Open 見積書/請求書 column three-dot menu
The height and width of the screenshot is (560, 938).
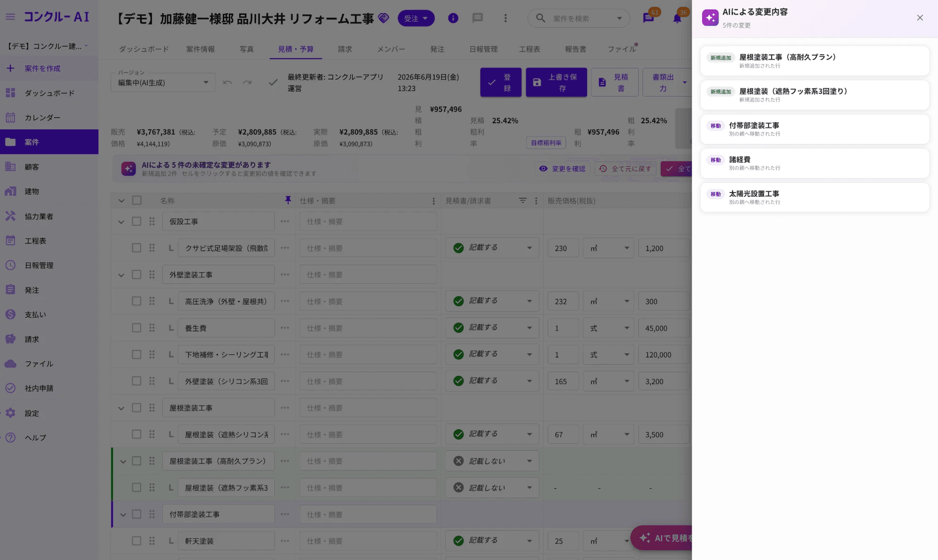click(536, 201)
